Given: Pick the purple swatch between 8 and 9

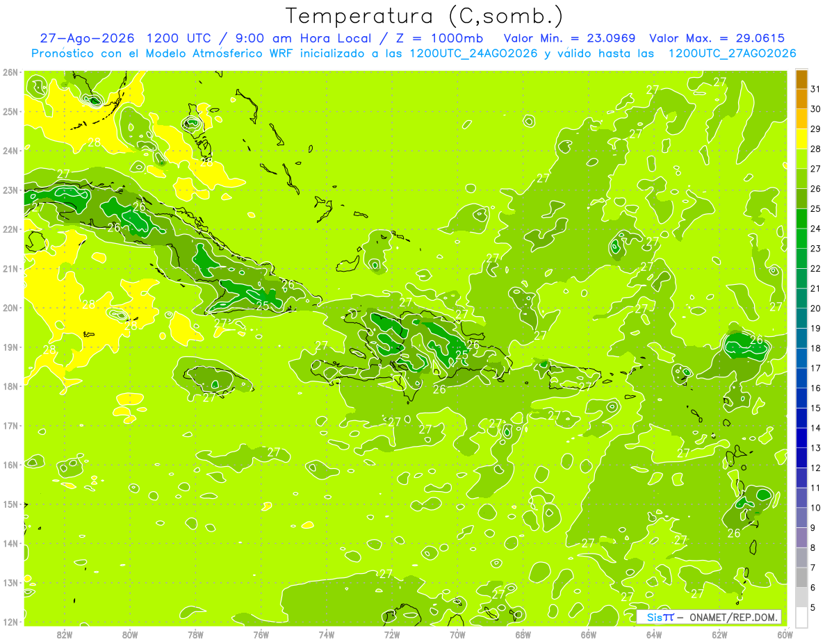Looking at the screenshot, I should click(801, 537).
